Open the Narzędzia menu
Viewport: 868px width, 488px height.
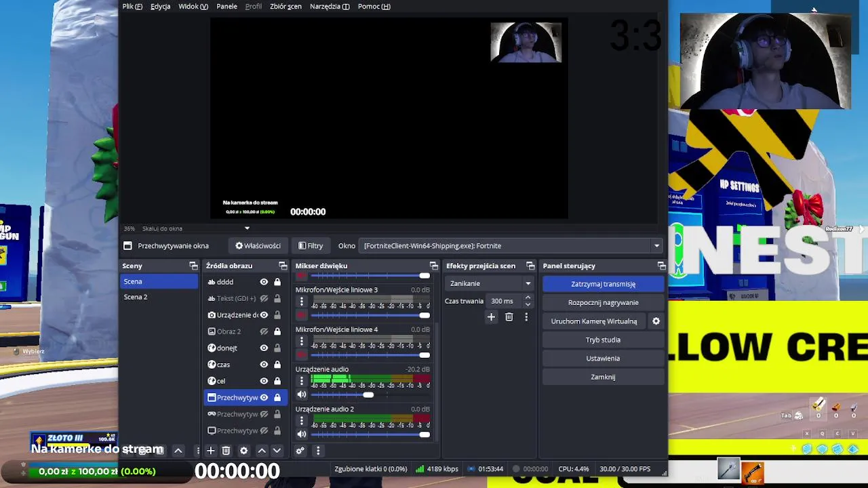[x=330, y=6]
